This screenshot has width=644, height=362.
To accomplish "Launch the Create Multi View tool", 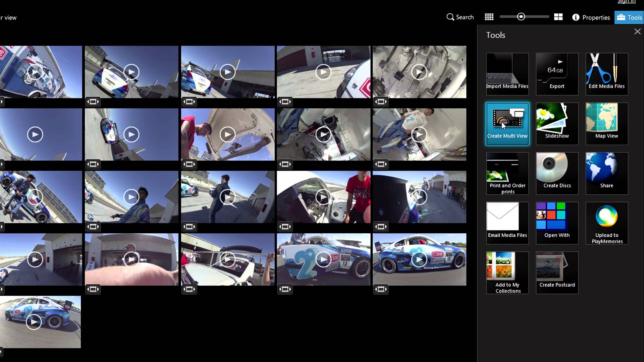I will [x=507, y=123].
